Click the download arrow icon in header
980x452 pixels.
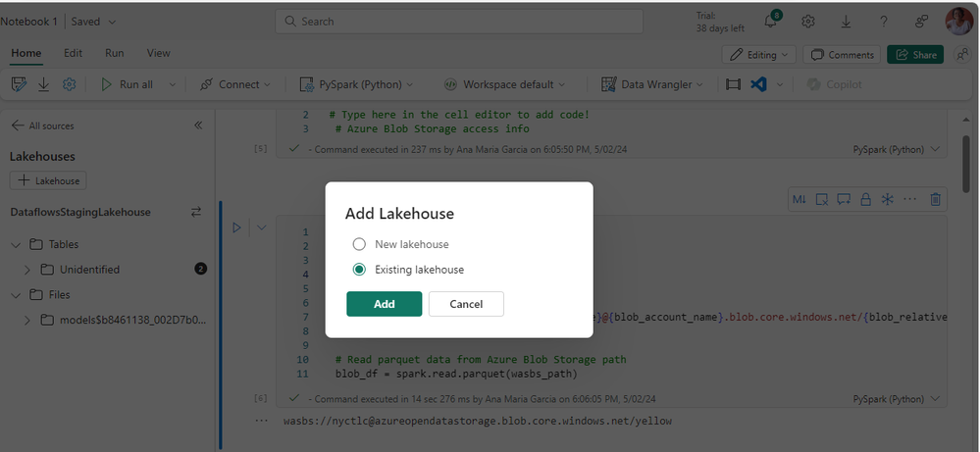[x=846, y=22]
